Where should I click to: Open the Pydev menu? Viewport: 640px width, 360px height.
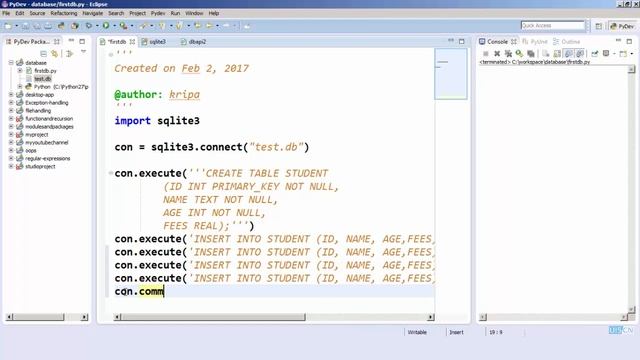pyautogui.click(x=158, y=13)
